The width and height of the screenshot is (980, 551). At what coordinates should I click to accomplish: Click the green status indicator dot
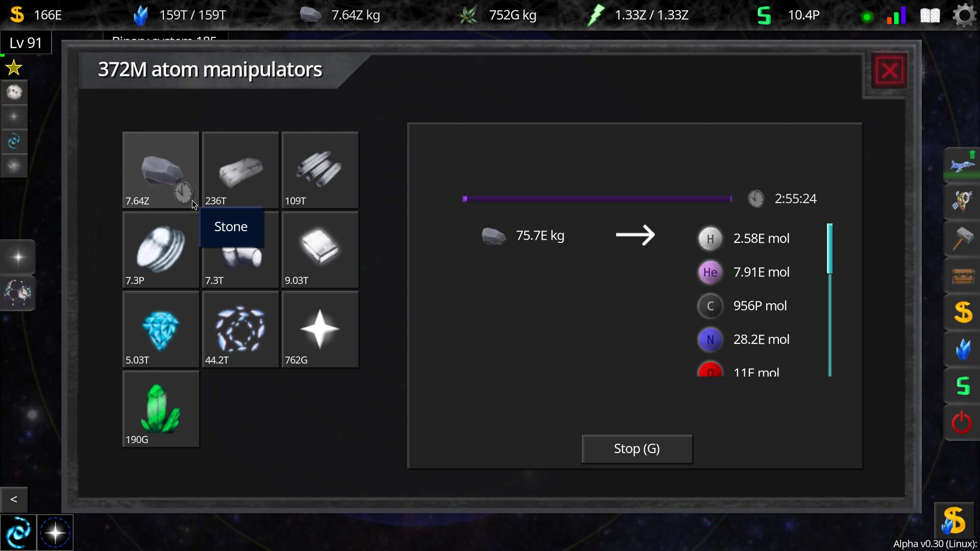pos(866,17)
